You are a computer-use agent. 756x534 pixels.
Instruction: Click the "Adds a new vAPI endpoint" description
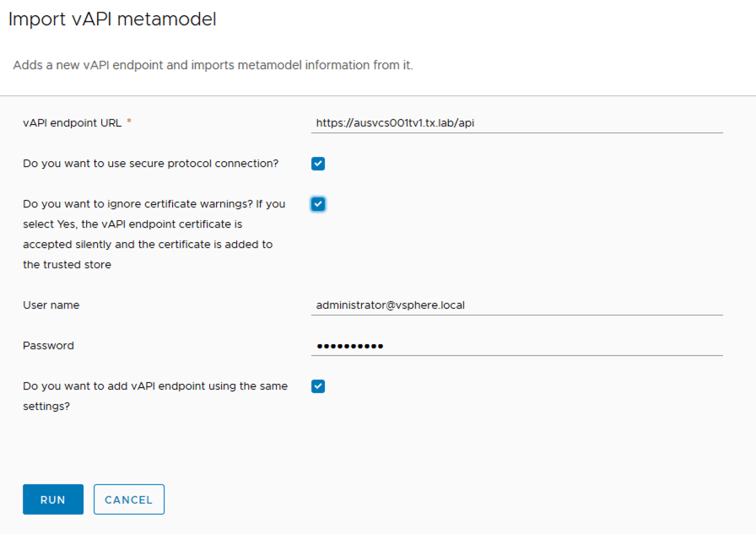click(213, 65)
